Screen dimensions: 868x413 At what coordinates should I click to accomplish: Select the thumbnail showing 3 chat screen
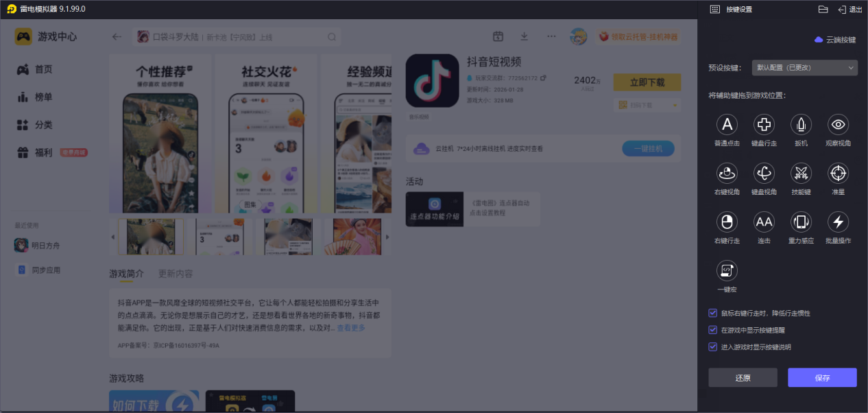pyautogui.click(x=220, y=237)
